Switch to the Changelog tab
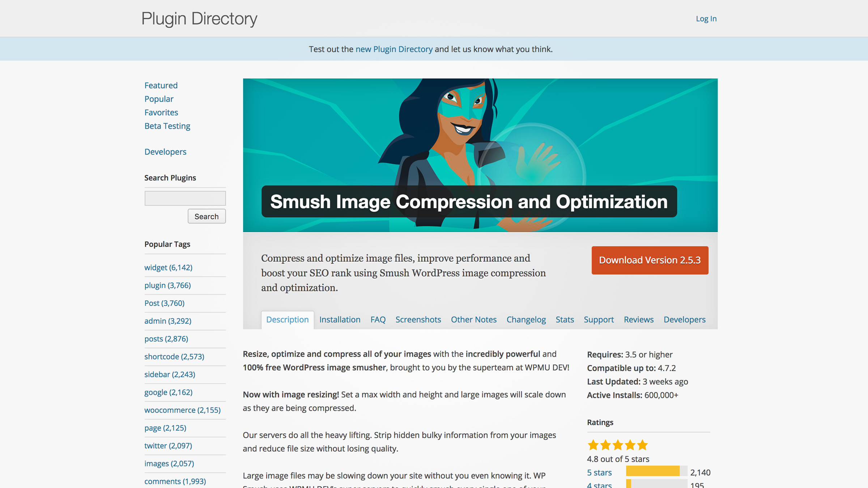The height and width of the screenshot is (488, 868). (526, 320)
